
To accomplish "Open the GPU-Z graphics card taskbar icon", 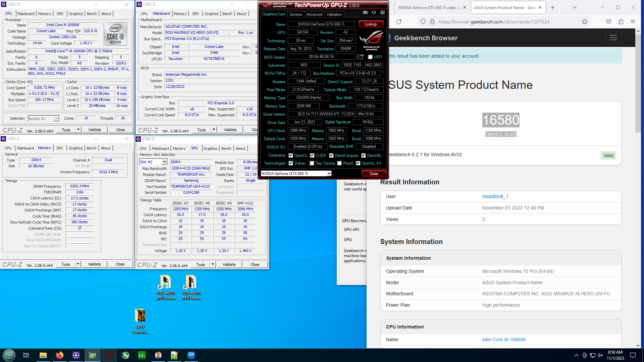I will click(x=93, y=355).
